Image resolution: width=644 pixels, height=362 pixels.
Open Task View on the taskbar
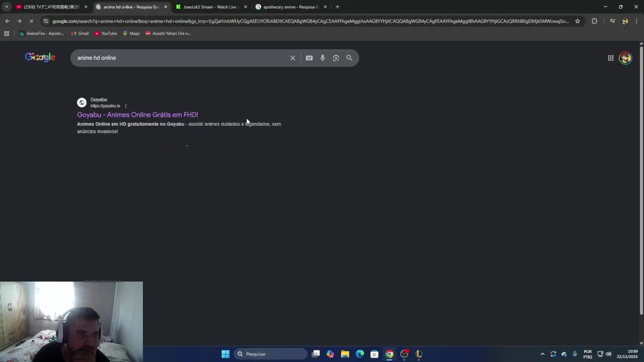[x=315, y=354]
